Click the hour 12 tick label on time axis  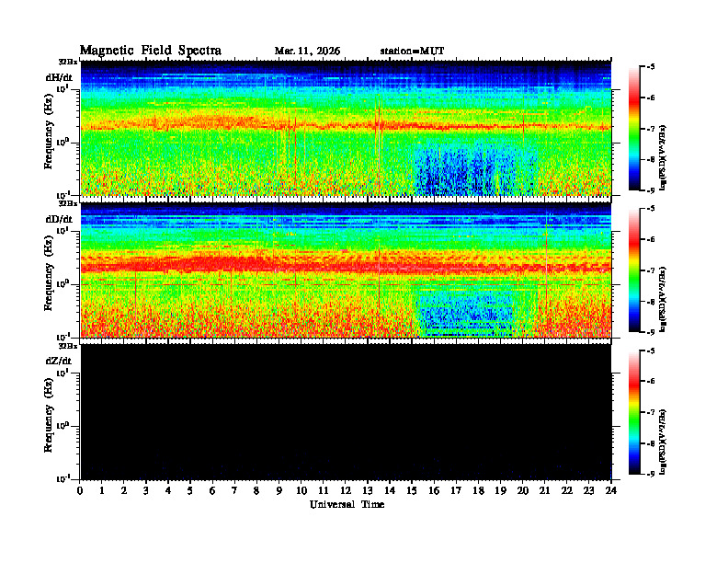346,491
